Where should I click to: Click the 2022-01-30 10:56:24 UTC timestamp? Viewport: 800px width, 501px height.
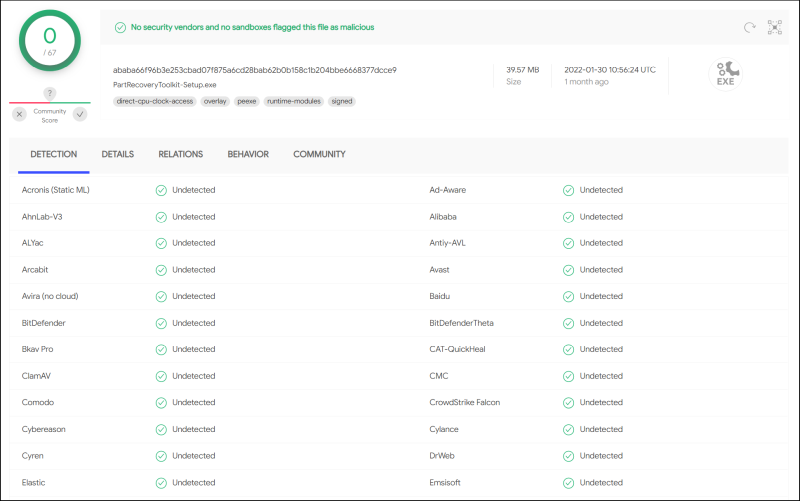point(610,70)
